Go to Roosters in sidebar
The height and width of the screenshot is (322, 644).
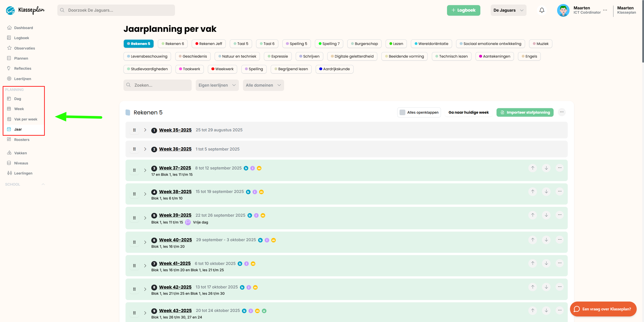tap(22, 140)
